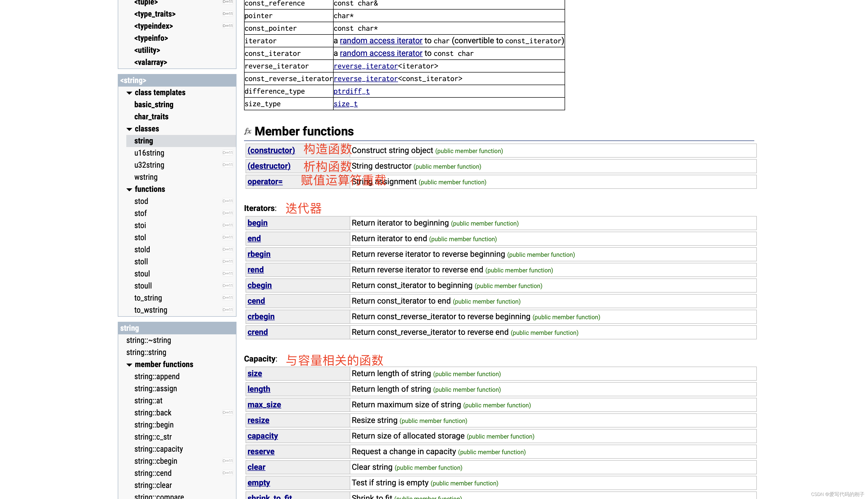868x499 pixels.
Task: Open the crbegin link
Action: [x=261, y=317]
